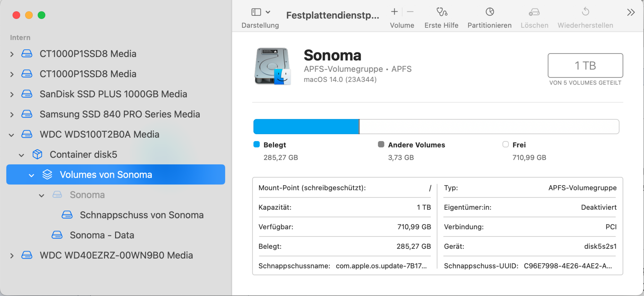Image resolution: width=644 pixels, height=296 pixels.
Task: Collapse the Container disk5 node
Action: pyautogui.click(x=21, y=155)
